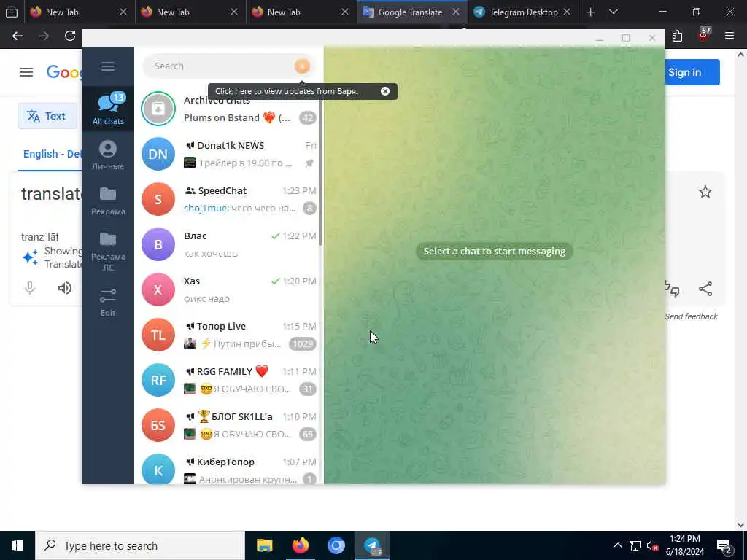Click the Windows taskbar search box
This screenshot has width=747, height=560.
click(x=139, y=545)
